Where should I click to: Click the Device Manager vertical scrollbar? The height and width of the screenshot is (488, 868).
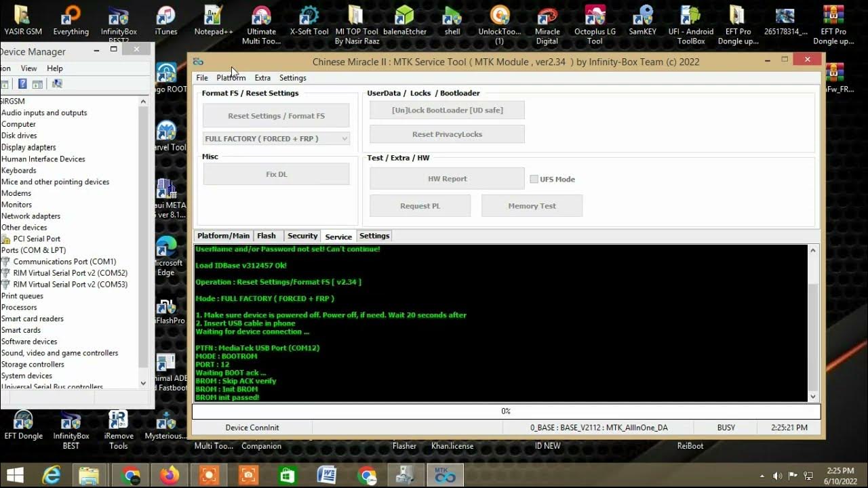pyautogui.click(x=143, y=242)
